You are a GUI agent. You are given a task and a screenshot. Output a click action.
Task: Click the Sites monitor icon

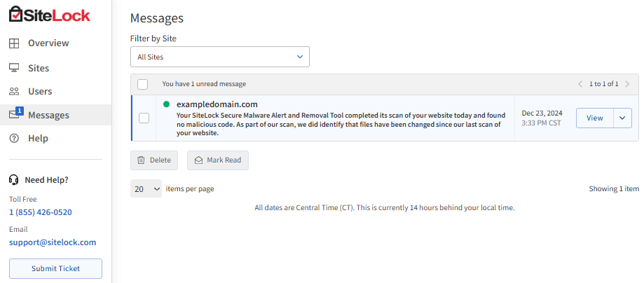(x=14, y=68)
